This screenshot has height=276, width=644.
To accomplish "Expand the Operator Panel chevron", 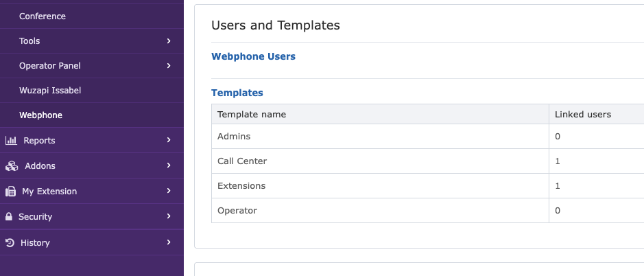I will pyautogui.click(x=169, y=65).
